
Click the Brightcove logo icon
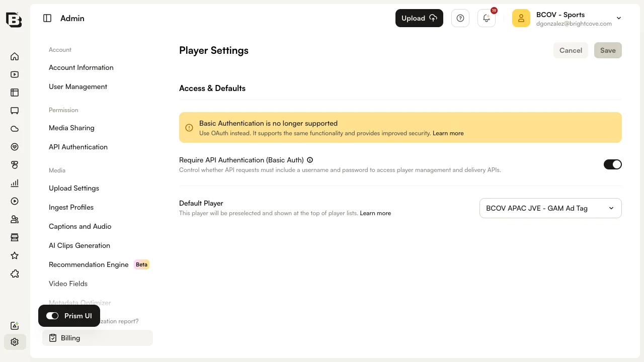[x=14, y=19]
